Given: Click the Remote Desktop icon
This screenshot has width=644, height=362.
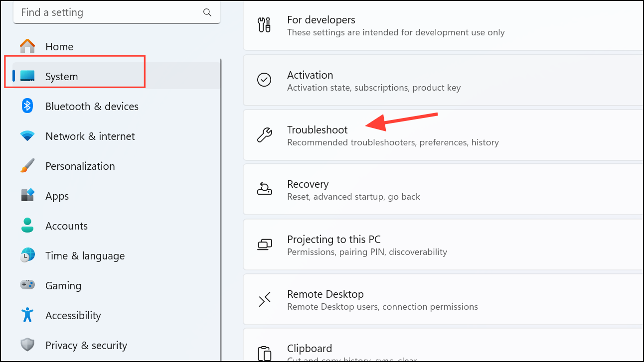Looking at the screenshot, I should (265, 299).
